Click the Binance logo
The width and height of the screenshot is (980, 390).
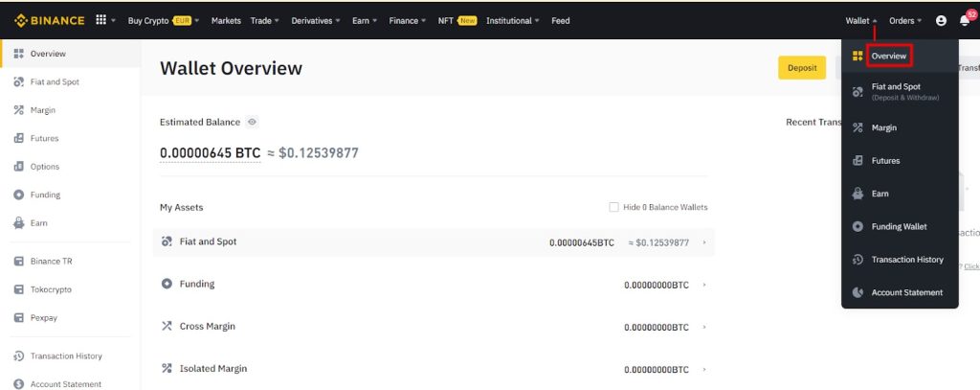(50, 21)
